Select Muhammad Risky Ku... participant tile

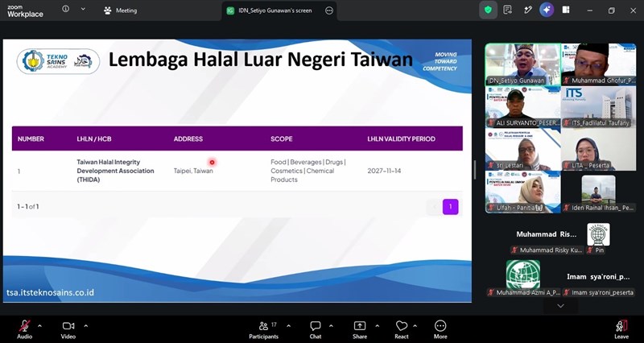(x=547, y=239)
